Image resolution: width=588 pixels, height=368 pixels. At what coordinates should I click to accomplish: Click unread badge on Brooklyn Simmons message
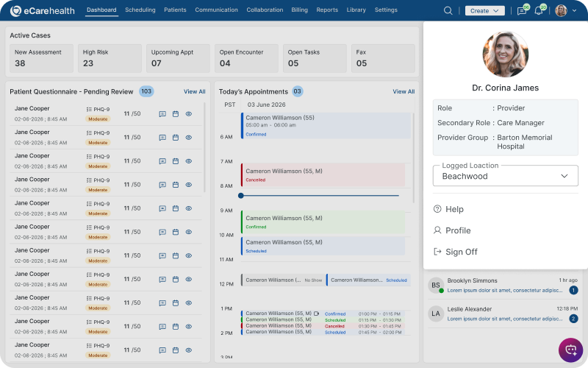coord(573,290)
